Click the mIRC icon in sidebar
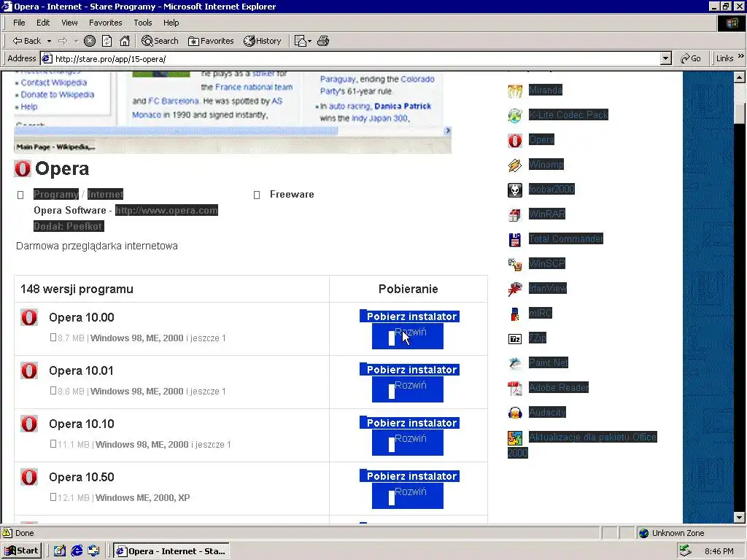 [x=515, y=314]
